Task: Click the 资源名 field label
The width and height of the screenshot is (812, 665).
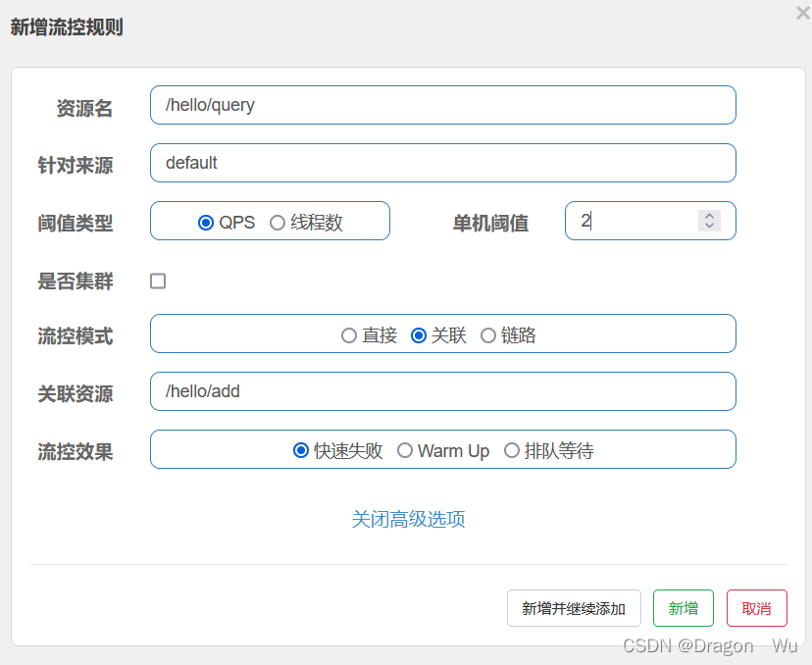Action: click(x=84, y=108)
